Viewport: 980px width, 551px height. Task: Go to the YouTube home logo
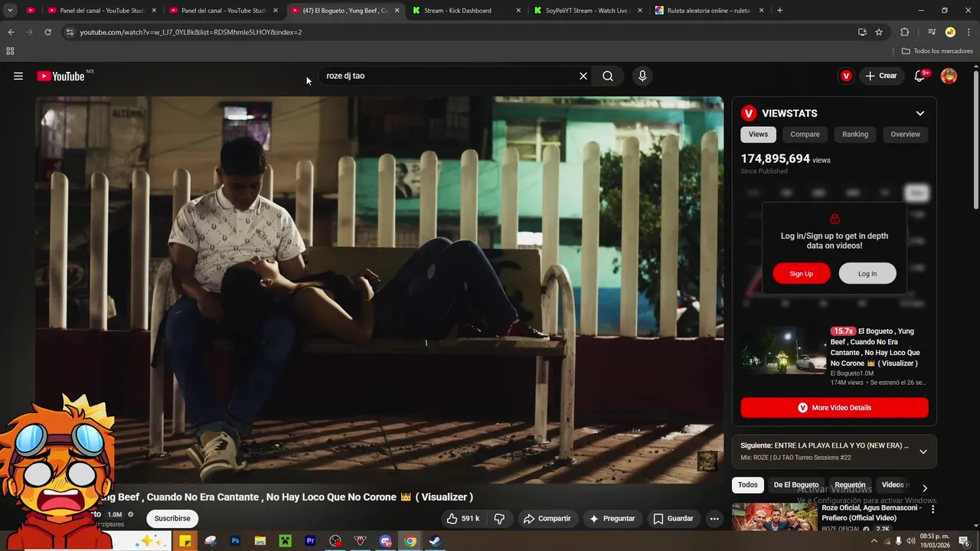(x=60, y=76)
